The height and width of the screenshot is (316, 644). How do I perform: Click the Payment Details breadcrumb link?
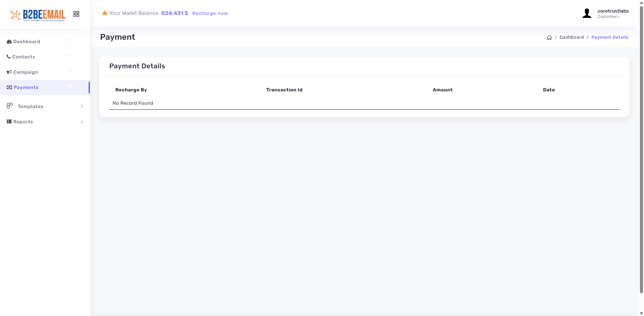[610, 37]
